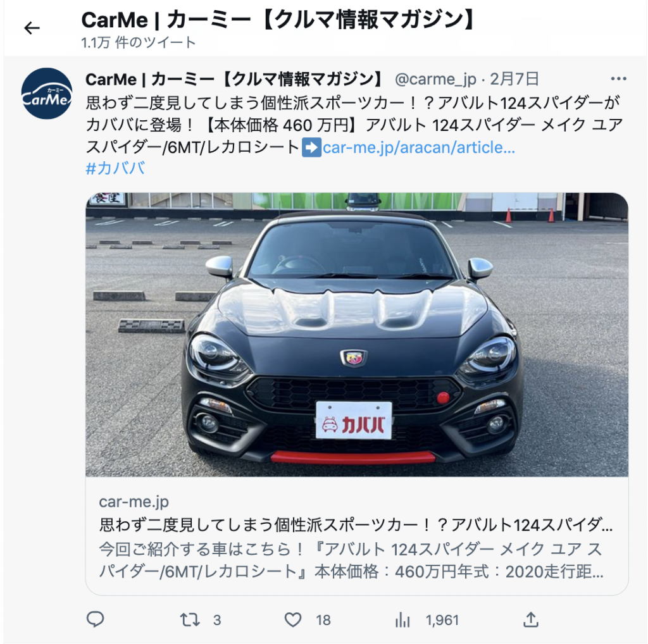Image resolution: width=648 pixels, height=644 pixels.
Task: Open the @carme_jp handle
Action: pos(435,79)
